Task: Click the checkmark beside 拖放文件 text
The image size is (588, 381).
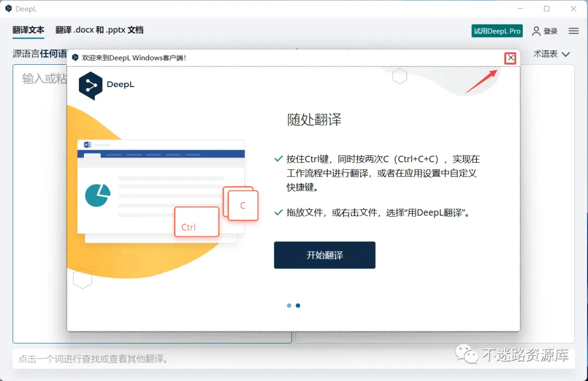Action: (278, 212)
